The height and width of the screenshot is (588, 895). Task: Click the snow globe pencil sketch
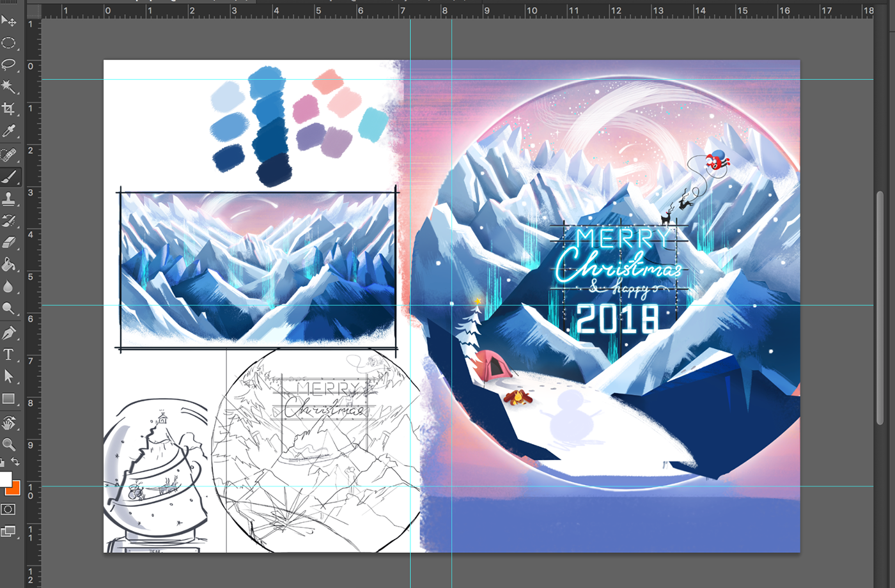click(x=156, y=476)
